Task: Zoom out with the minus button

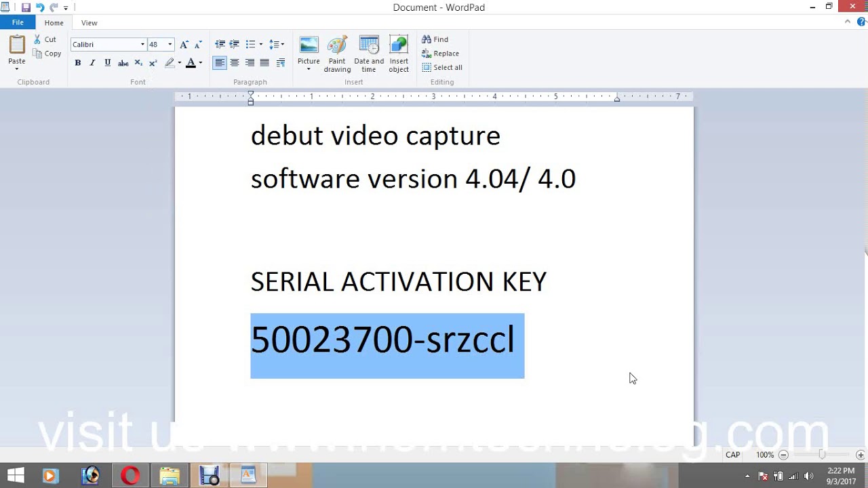Action: 783,455
